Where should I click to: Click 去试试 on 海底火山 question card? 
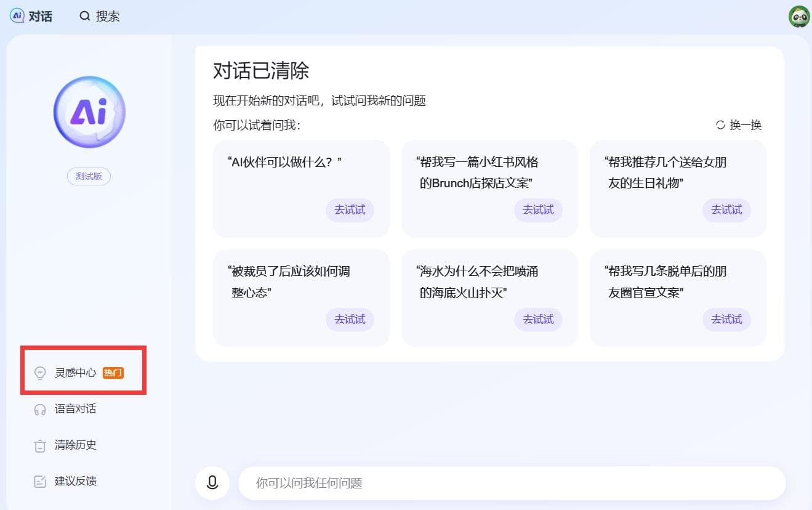pos(538,319)
